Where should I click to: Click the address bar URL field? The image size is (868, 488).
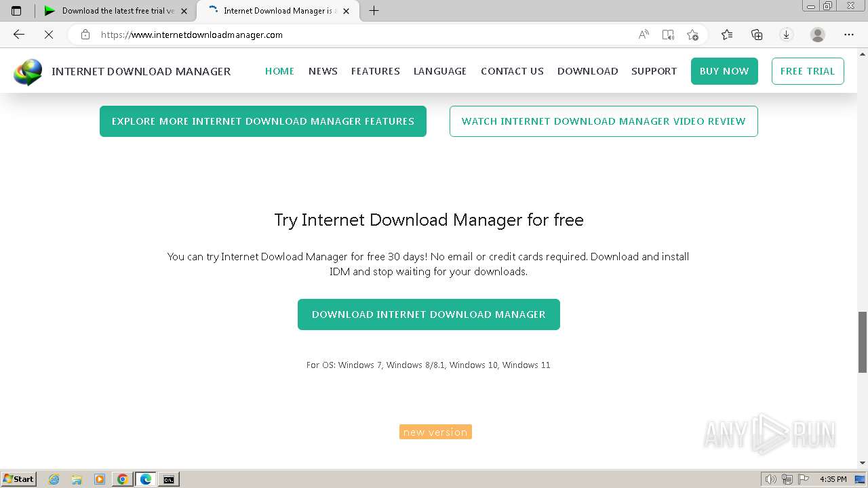click(366, 35)
